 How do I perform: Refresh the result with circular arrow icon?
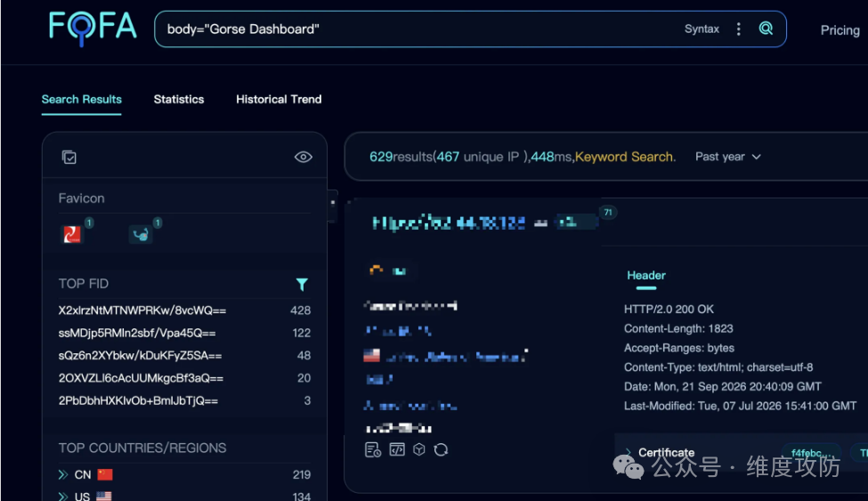(x=441, y=449)
